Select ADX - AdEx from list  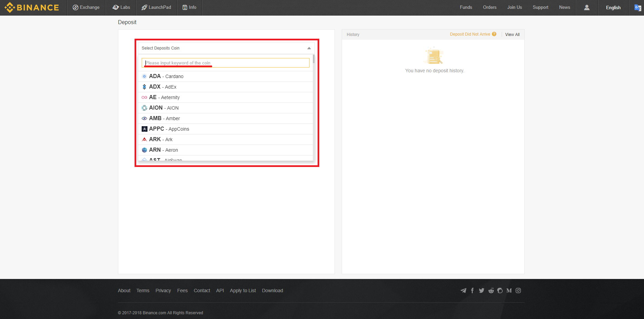pyautogui.click(x=225, y=87)
